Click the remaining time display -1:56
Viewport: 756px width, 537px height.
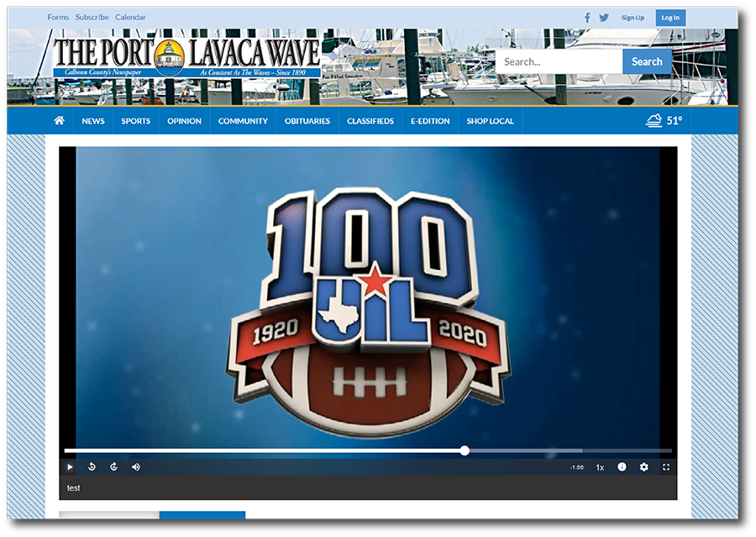point(576,467)
